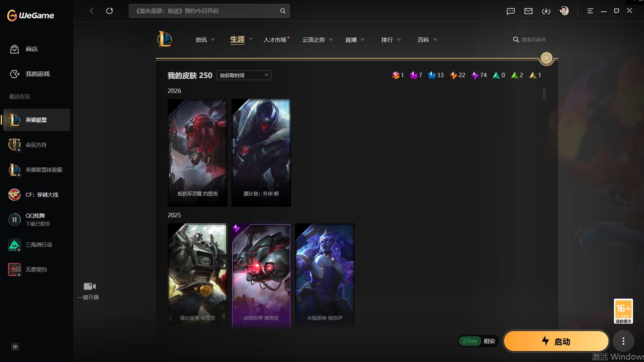The image size is (644, 362).
Task: Open the 按获取时间 sort dropdown
Action: click(244, 75)
